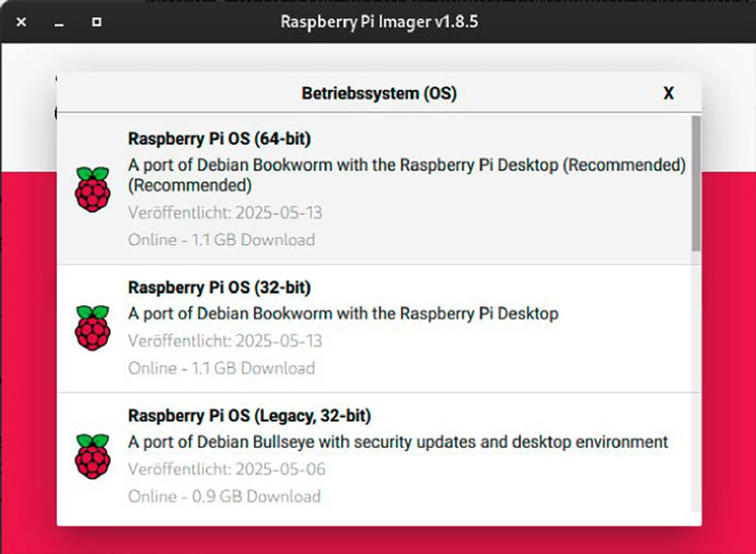756x554 pixels.
Task: Click the scrollbar track below the handle
Action: (x=696, y=378)
